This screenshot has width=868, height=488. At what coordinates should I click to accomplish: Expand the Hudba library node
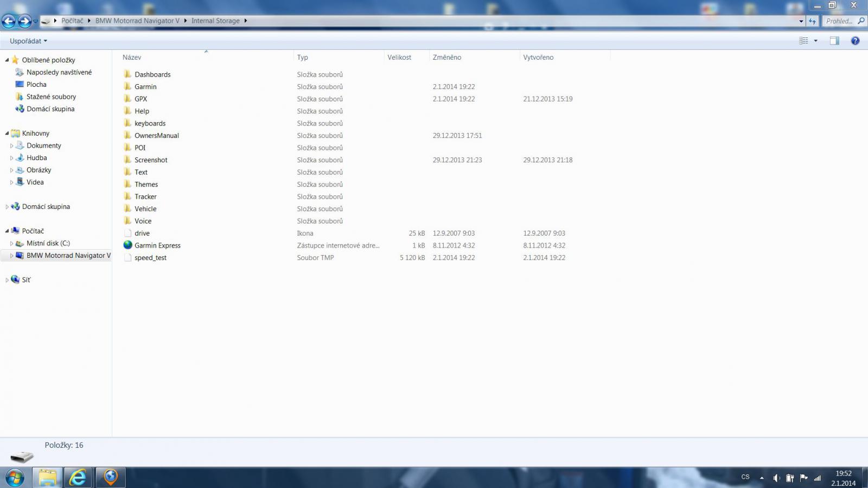pyautogui.click(x=11, y=158)
